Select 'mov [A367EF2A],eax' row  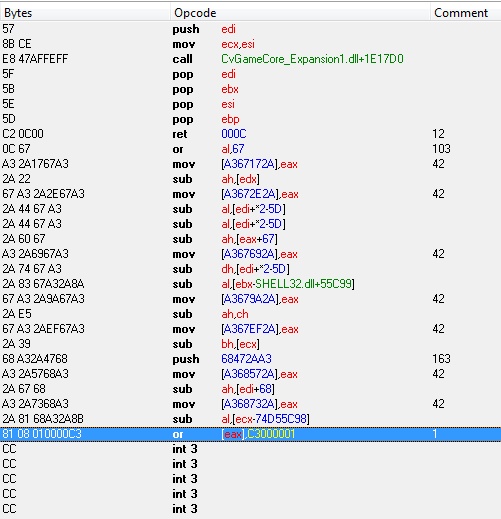coord(250,329)
